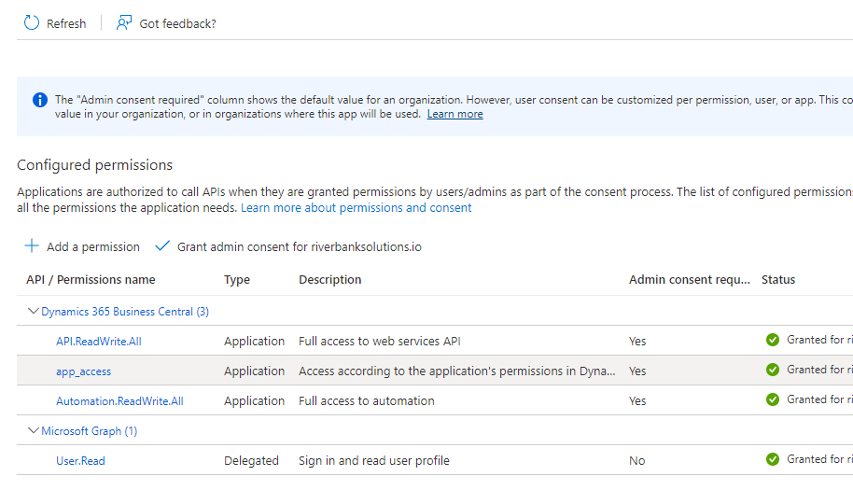Screen dimensions: 853x504
Task: Open the app_access permission
Action: tap(83, 371)
